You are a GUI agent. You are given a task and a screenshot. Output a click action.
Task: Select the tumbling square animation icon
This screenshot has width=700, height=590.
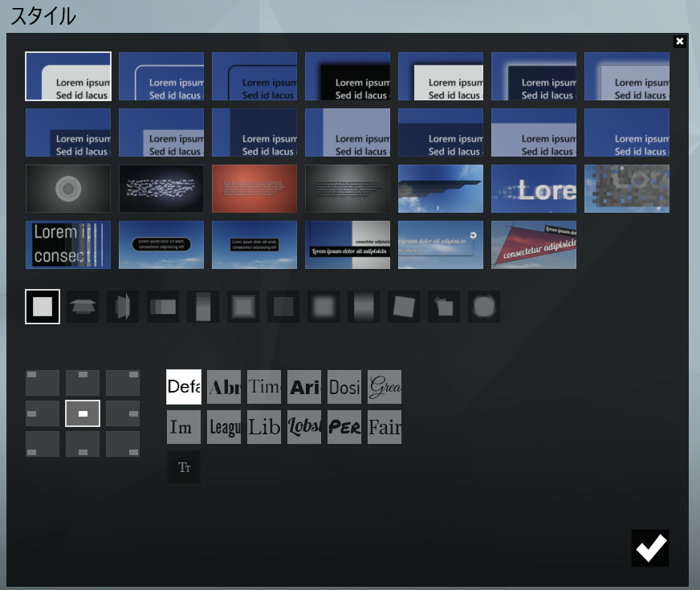coord(444,307)
